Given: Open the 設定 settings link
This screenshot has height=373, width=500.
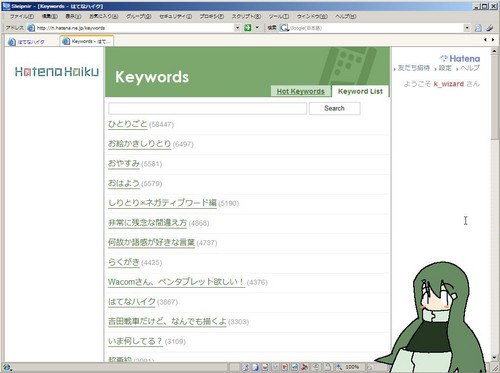Looking at the screenshot, I should [445, 68].
